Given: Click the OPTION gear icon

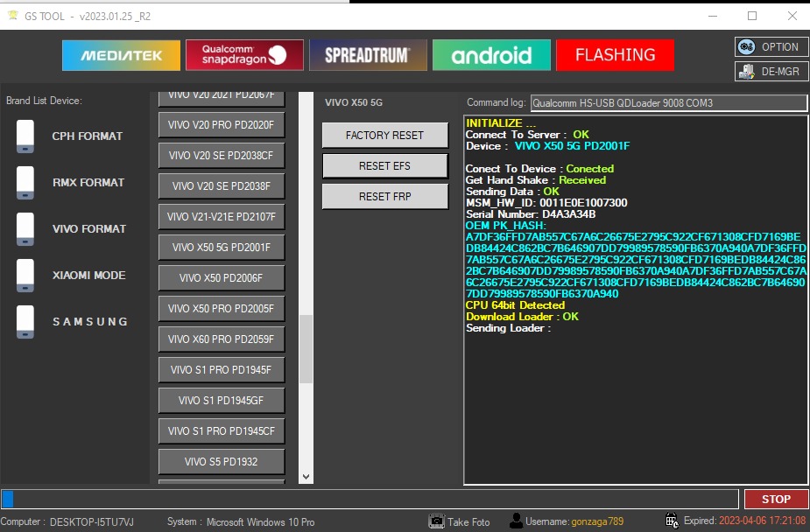Looking at the screenshot, I should coord(746,47).
